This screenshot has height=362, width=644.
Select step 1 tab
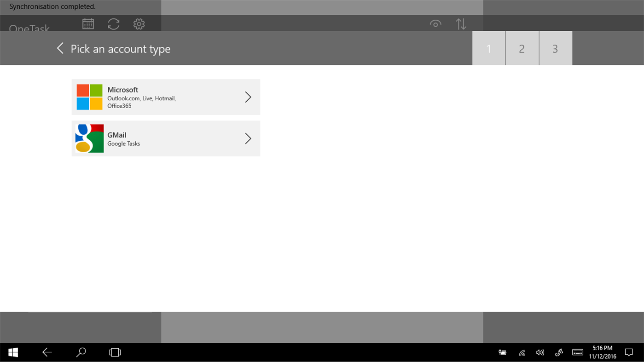[x=489, y=48]
